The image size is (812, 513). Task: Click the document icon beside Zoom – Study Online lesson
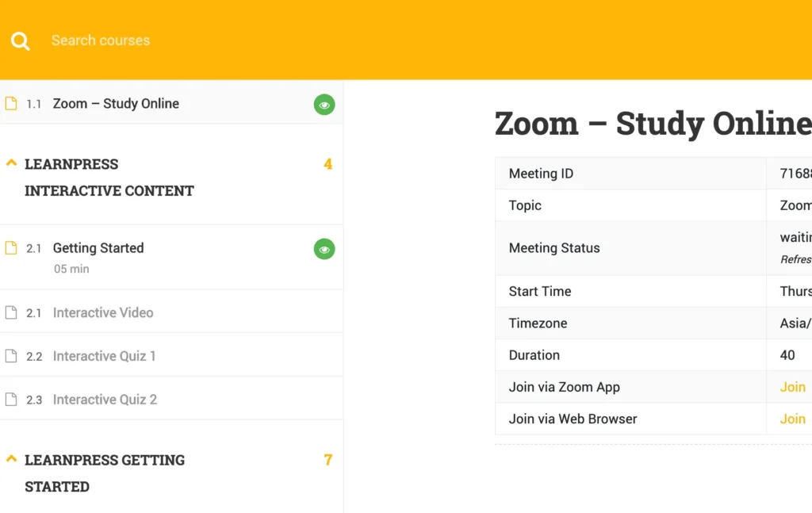(x=11, y=104)
